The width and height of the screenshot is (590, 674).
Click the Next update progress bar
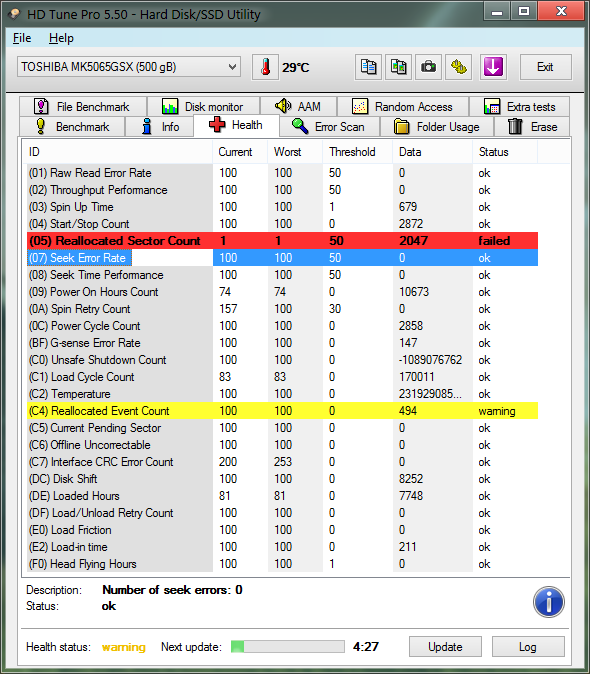pos(287,646)
